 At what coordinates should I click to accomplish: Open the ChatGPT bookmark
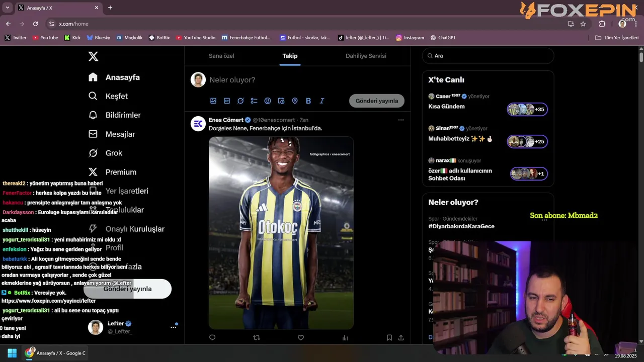(443, 38)
